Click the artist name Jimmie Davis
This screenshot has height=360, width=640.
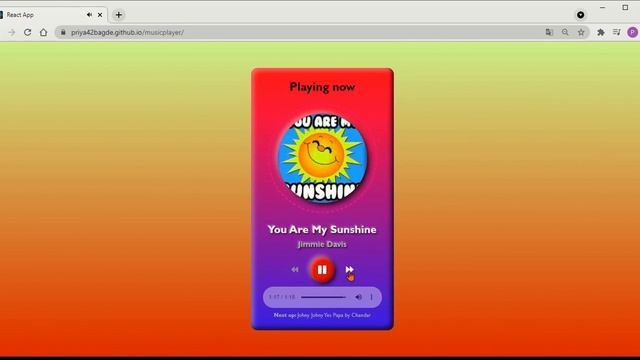pos(322,244)
